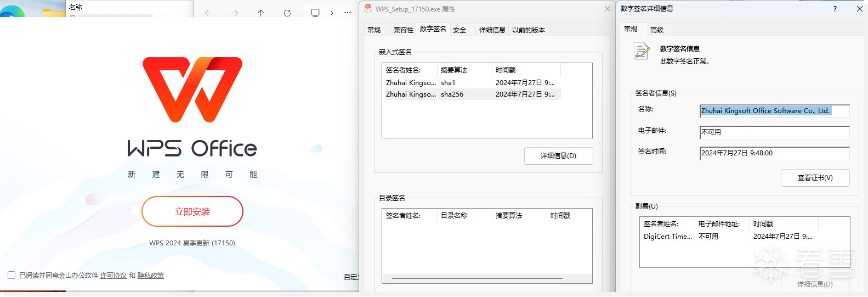Open the 详细信息 properties tab
868x297 pixels.
492,30
